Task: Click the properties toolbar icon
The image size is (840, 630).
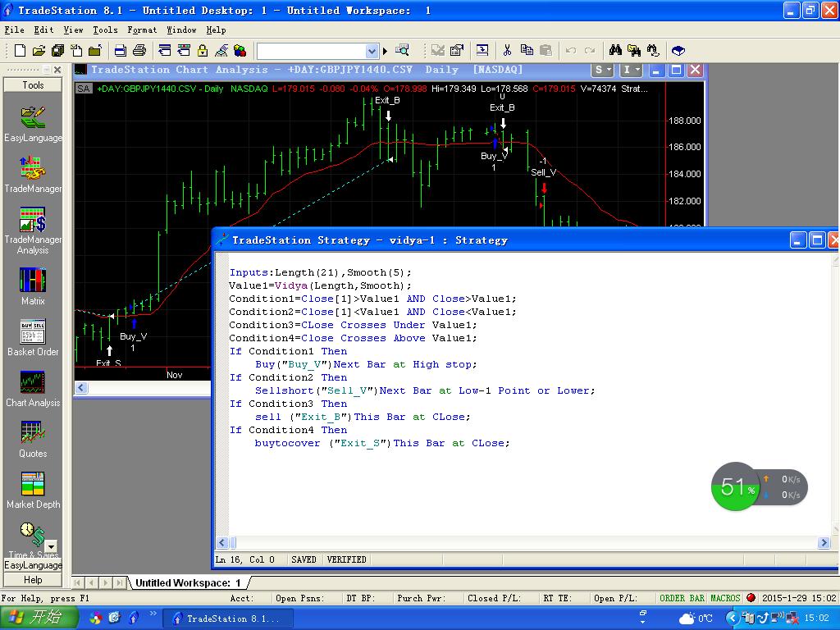Action: [x=456, y=50]
